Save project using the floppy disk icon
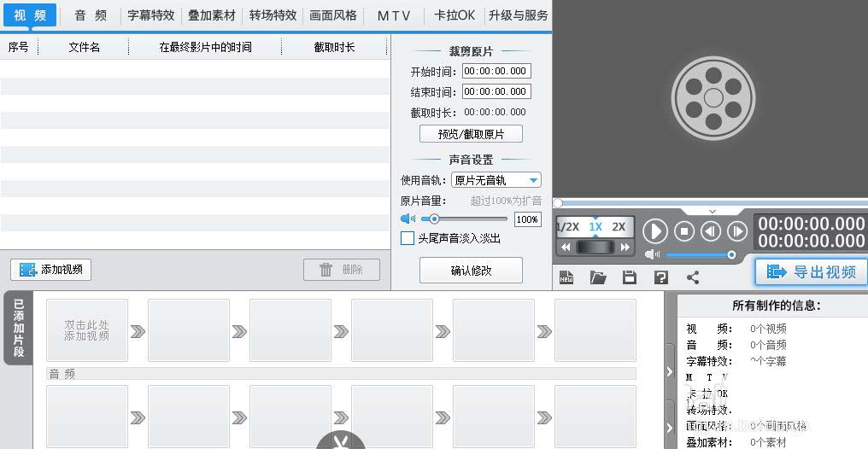This screenshot has width=868, height=449. point(630,277)
